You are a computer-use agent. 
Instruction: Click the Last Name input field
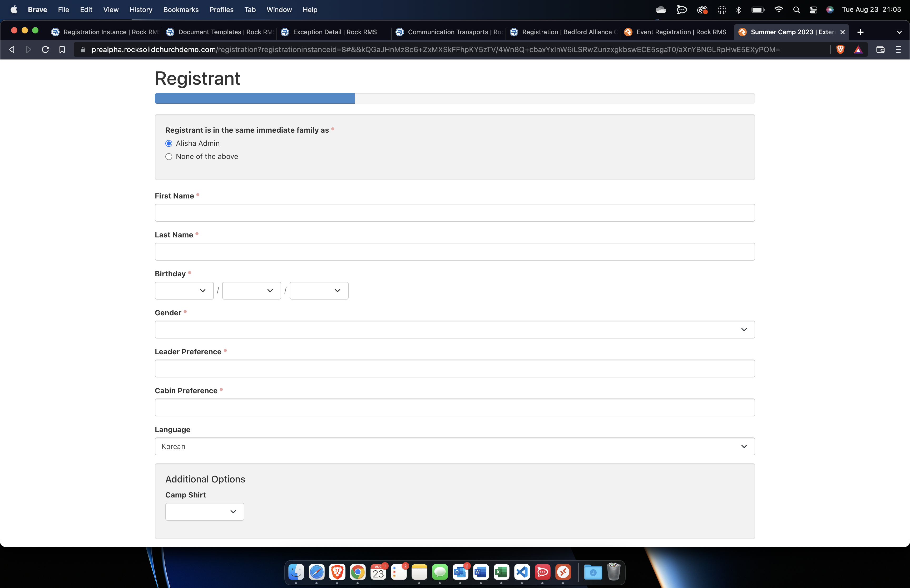click(454, 252)
